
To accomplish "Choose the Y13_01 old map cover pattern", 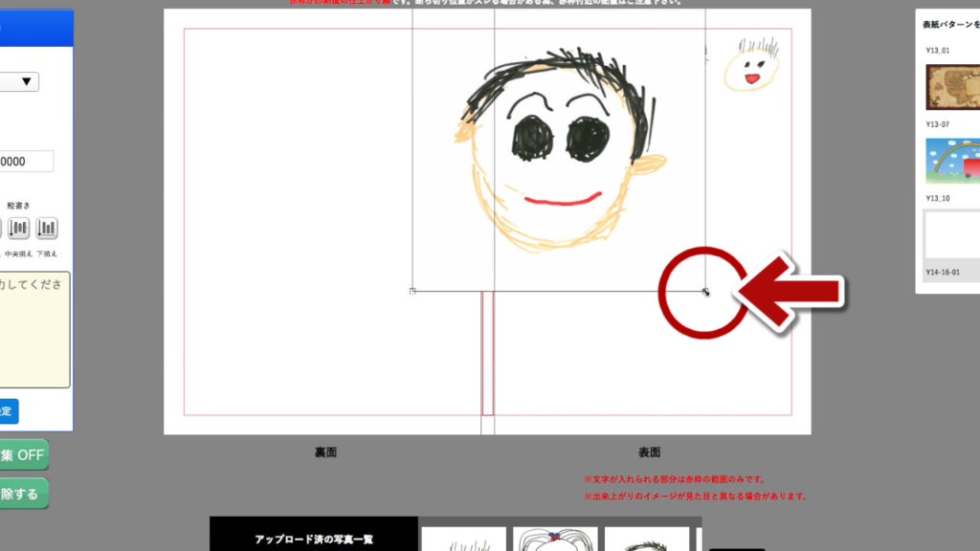I will (952, 87).
